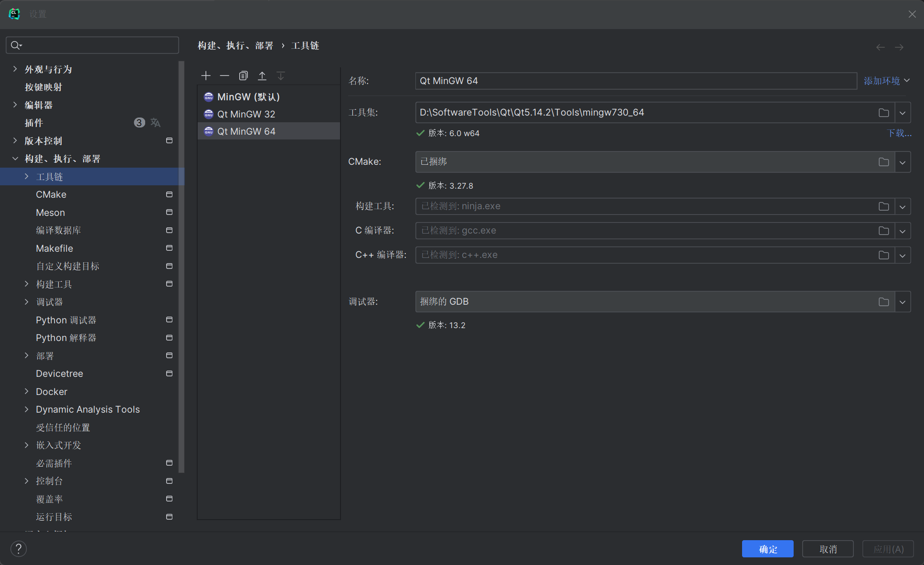The height and width of the screenshot is (565, 924).
Task: Select Qt MinGW 64 toolchain
Action: (x=269, y=131)
